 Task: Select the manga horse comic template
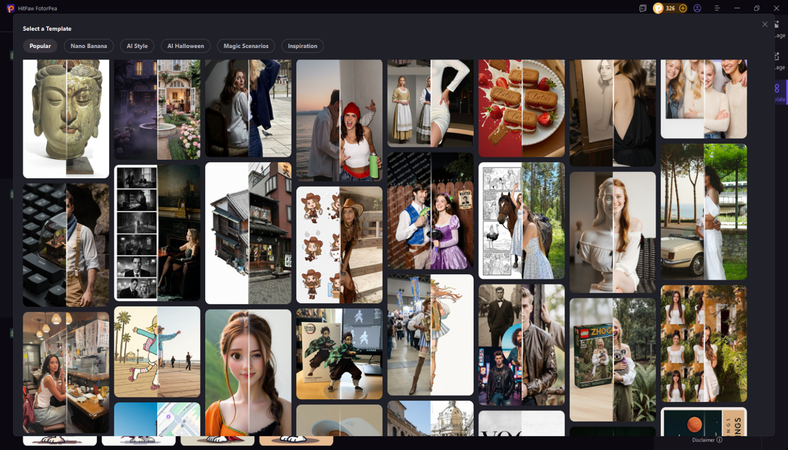pos(521,219)
